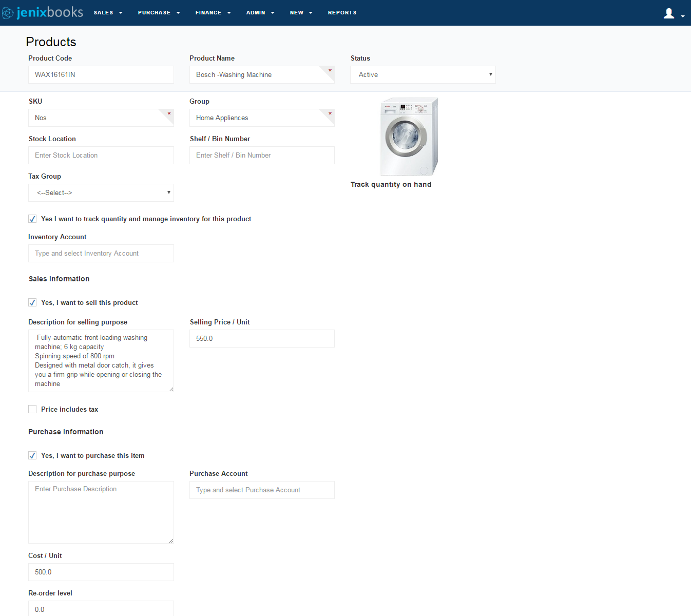This screenshot has width=691, height=616.
Task: Click the purchase description textarea
Action: coord(101,512)
